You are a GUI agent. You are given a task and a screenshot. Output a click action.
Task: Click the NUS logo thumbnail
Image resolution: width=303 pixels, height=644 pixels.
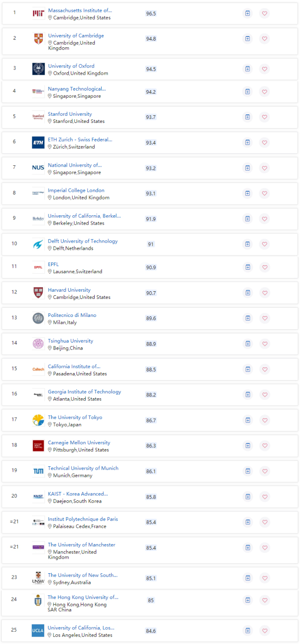tap(38, 168)
